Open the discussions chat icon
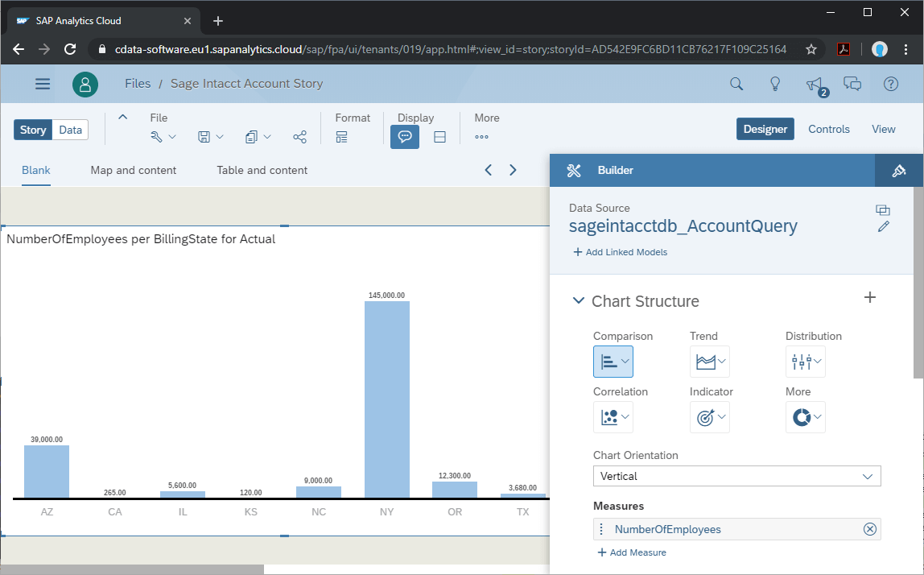The width and height of the screenshot is (924, 575). point(852,84)
